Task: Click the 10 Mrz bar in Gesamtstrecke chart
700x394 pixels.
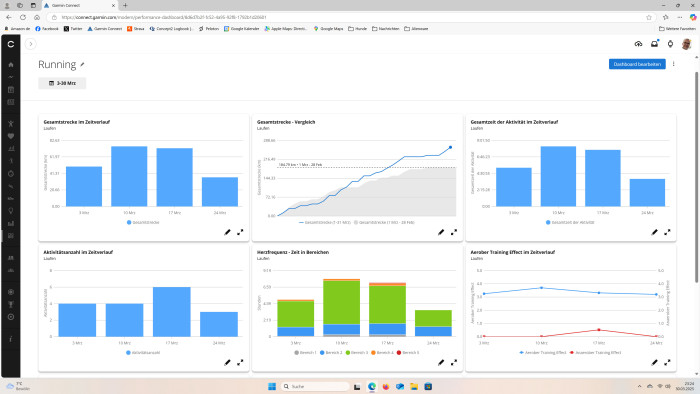Action: point(129,176)
